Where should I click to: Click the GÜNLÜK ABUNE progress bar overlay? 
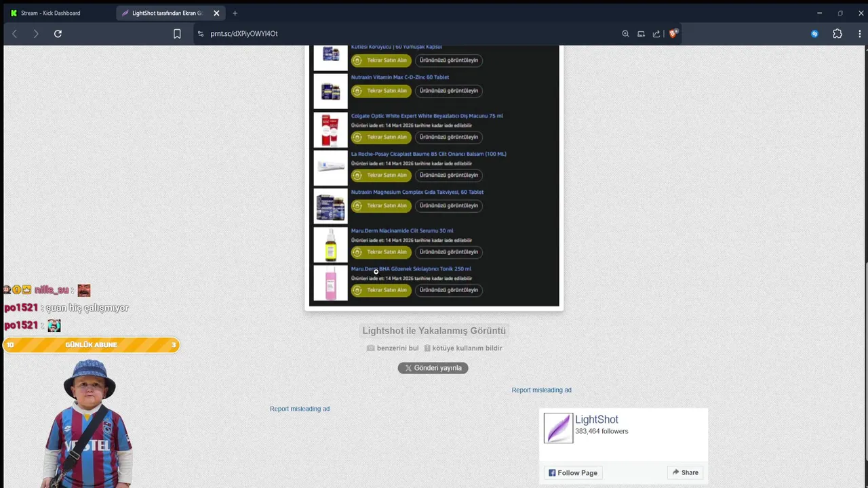point(92,345)
